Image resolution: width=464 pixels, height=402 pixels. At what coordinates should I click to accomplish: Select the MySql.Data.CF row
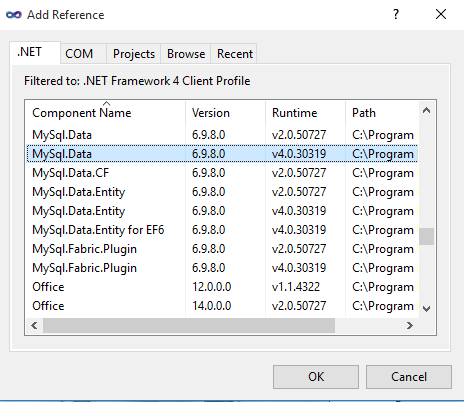(222, 173)
